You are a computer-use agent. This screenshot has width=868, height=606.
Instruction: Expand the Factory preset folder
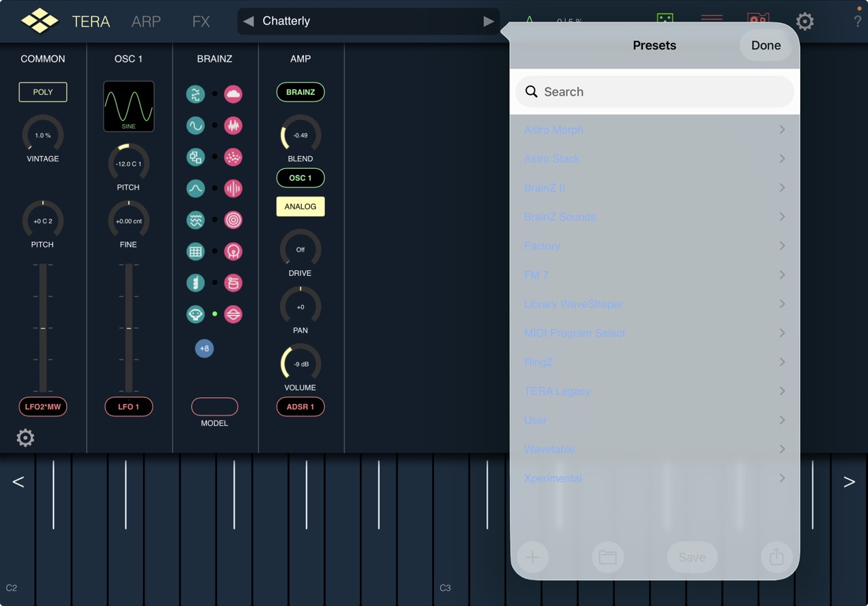click(655, 246)
